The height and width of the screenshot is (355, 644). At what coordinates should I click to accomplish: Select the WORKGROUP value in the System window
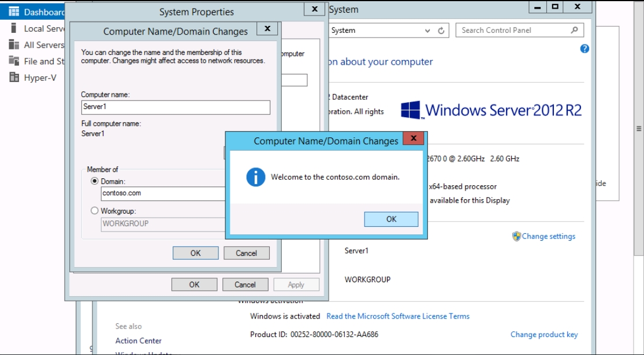(x=367, y=279)
